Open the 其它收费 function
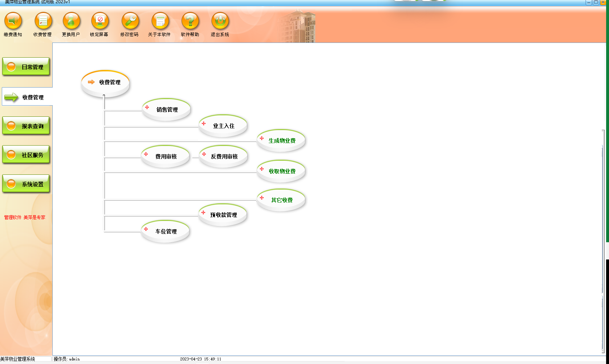 coord(281,200)
